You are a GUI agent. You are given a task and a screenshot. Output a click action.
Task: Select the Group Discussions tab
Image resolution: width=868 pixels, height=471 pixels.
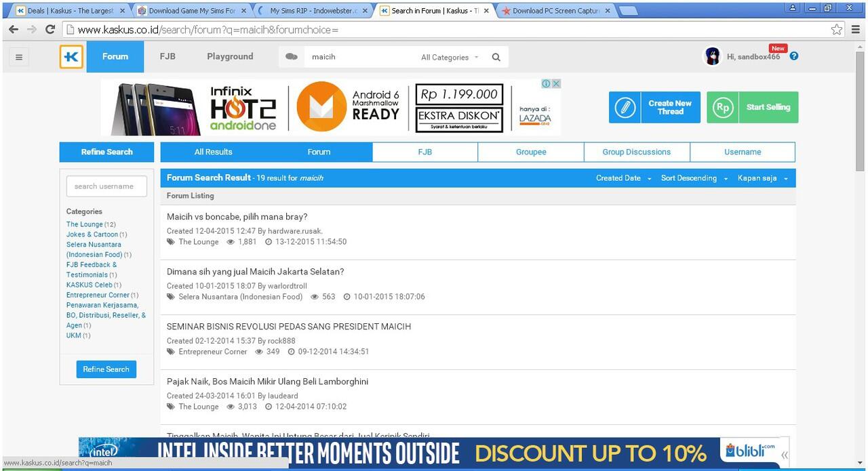(x=637, y=152)
